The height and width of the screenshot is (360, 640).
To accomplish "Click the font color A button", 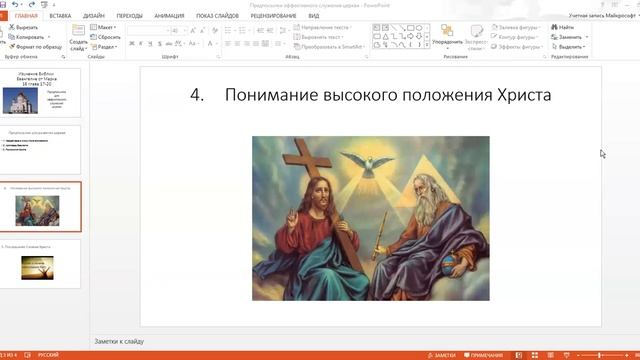I will [x=209, y=44].
